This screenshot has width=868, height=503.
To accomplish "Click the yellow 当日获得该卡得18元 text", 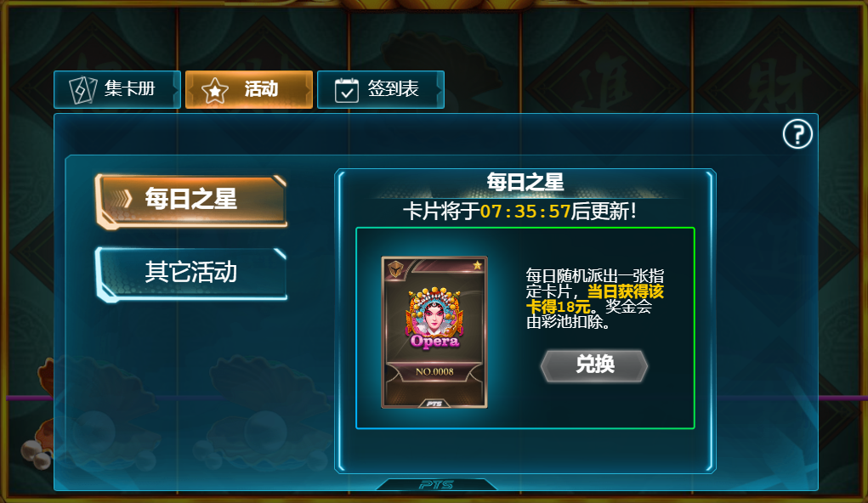I will [x=595, y=299].
